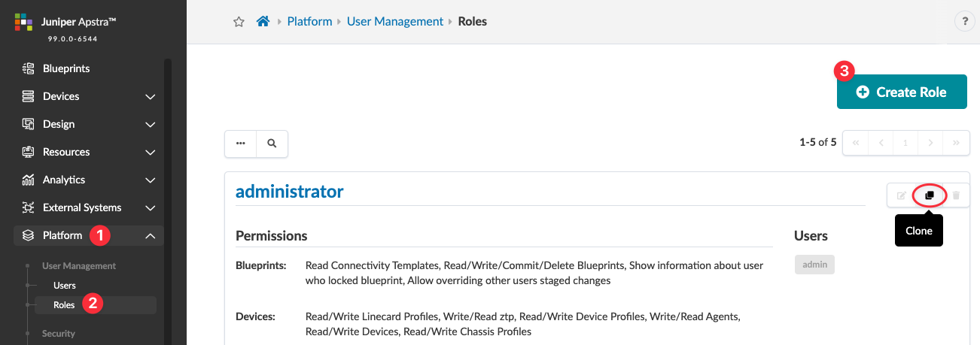Go to home via house icon
This screenshot has height=345, width=980.
pos(263,22)
